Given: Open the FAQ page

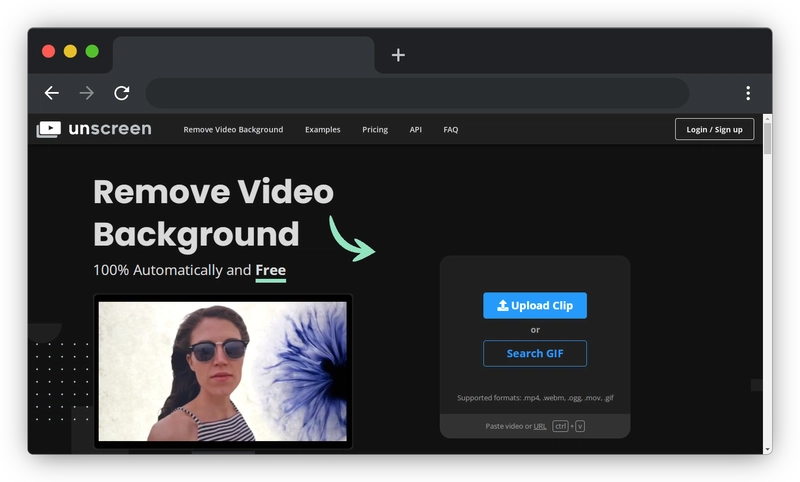Looking at the screenshot, I should pos(451,130).
